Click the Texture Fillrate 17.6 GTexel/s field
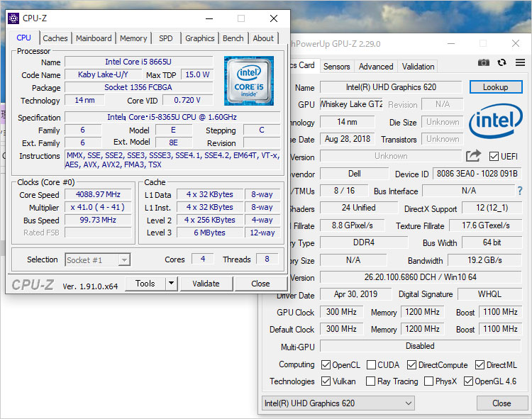This screenshot has height=419, width=532. click(x=485, y=225)
